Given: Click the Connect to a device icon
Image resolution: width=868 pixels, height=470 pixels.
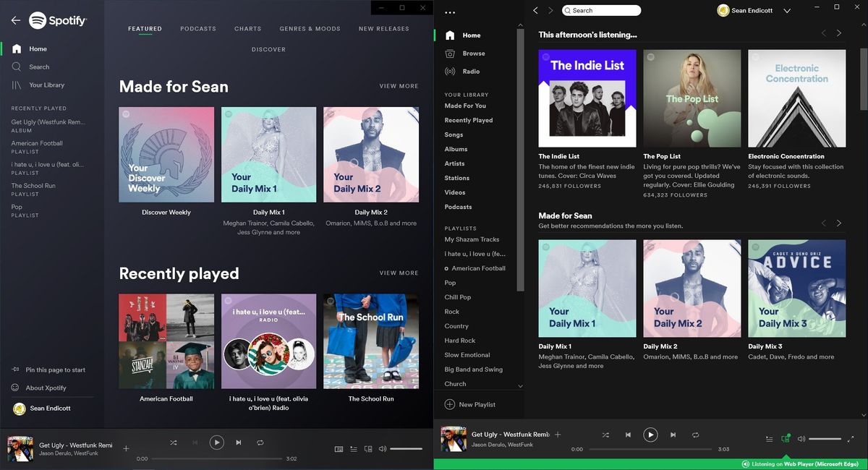Looking at the screenshot, I should pyautogui.click(x=786, y=439).
